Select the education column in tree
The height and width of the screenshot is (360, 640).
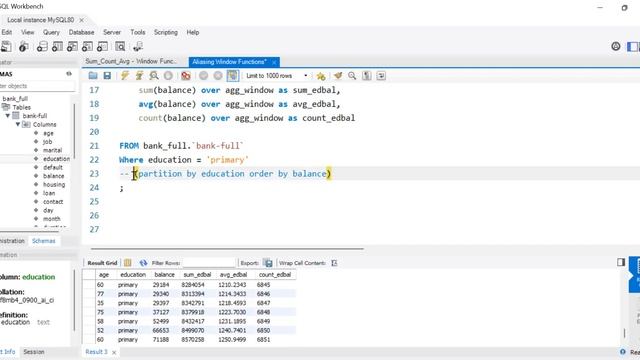tap(56, 159)
